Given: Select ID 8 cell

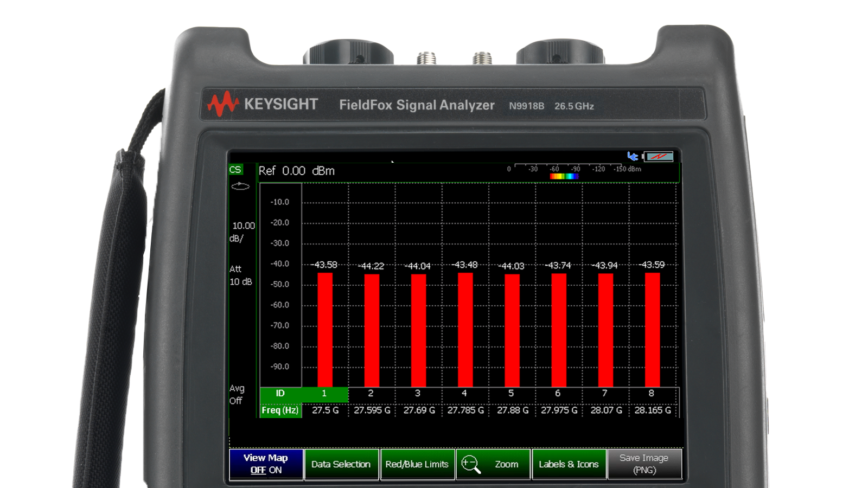Looking at the screenshot, I should (x=652, y=394).
